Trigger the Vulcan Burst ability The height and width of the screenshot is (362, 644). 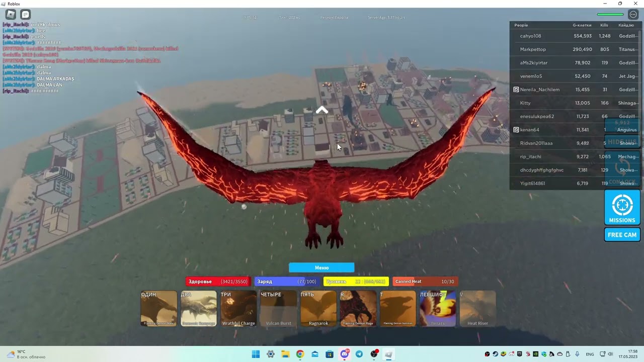tap(278, 309)
